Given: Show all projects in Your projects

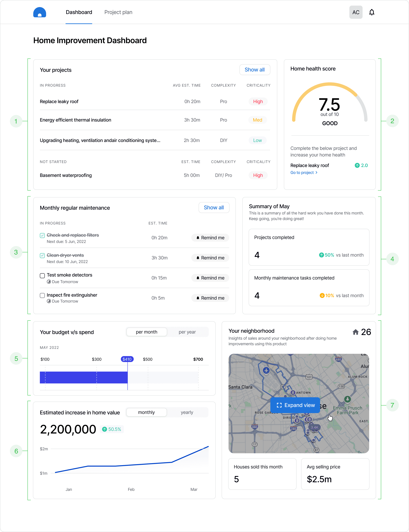Looking at the screenshot, I should [x=254, y=70].
